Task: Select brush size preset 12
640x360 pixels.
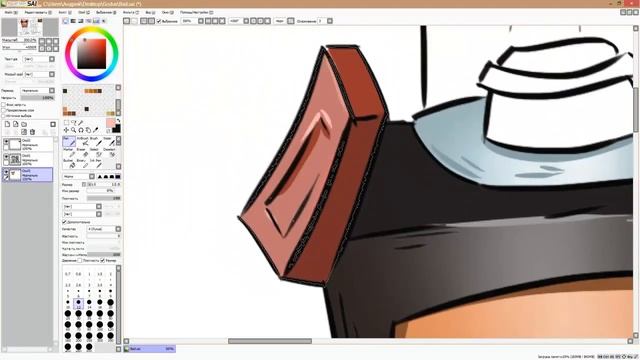Action: (x=78, y=304)
